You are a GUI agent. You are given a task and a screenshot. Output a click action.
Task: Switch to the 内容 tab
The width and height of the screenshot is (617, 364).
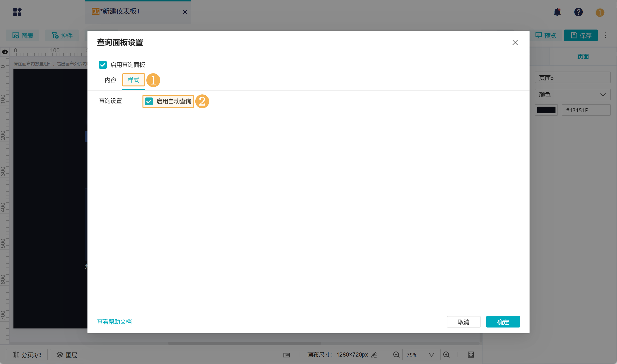pos(111,80)
